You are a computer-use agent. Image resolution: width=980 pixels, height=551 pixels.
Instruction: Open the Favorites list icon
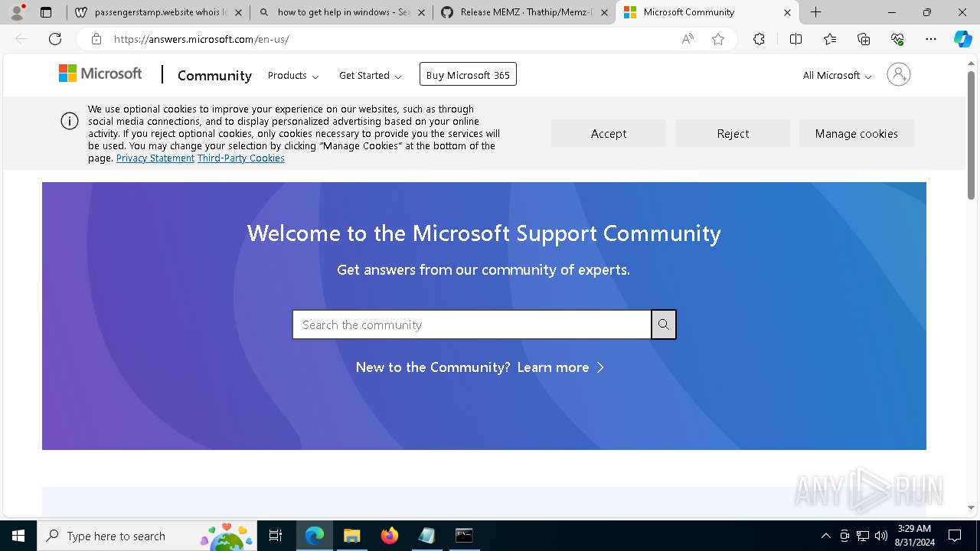(830, 39)
